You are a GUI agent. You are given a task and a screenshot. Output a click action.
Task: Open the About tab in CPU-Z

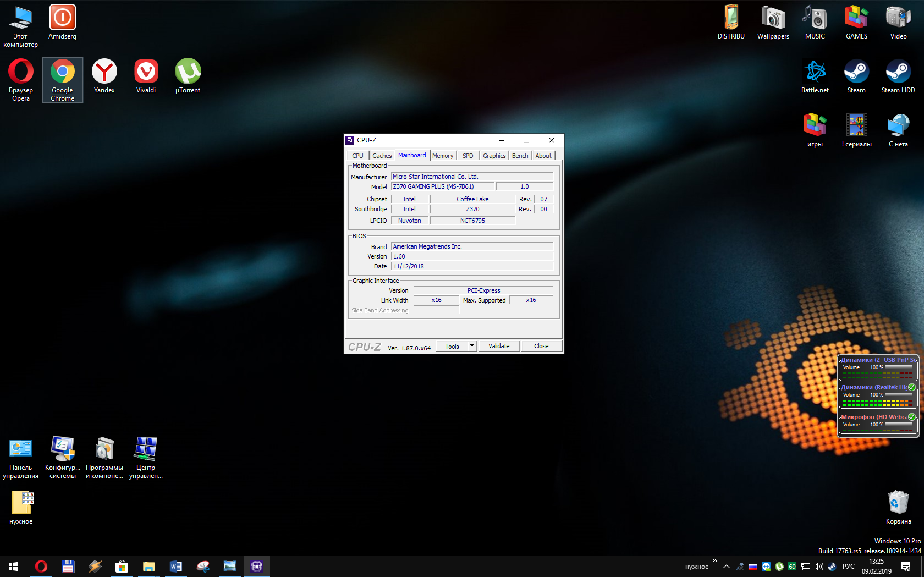(x=543, y=156)
